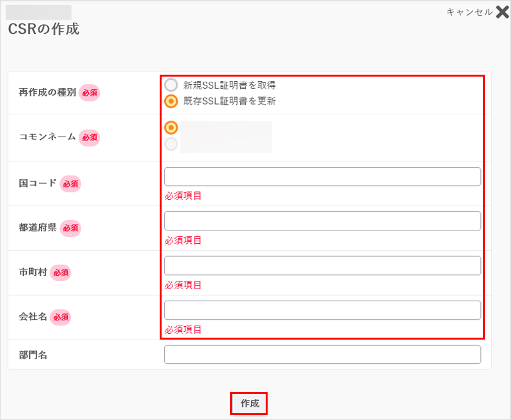Choose the first コモンネーム radio option
The height and width of the screenshot is (420, 511).
171,128
